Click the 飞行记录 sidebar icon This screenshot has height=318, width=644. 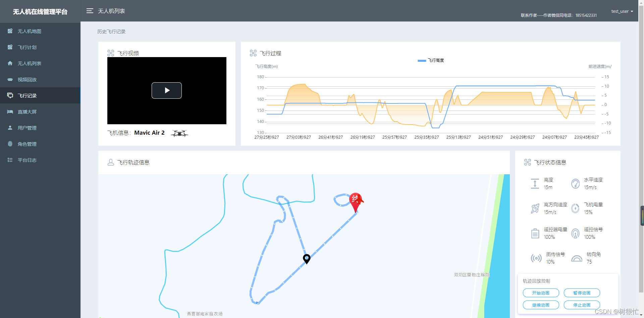point(10,96)
